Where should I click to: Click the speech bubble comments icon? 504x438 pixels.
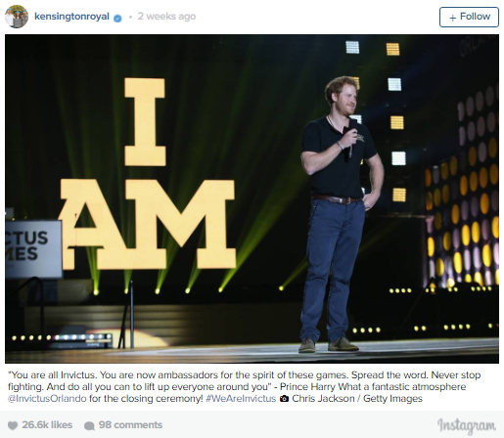89,425
